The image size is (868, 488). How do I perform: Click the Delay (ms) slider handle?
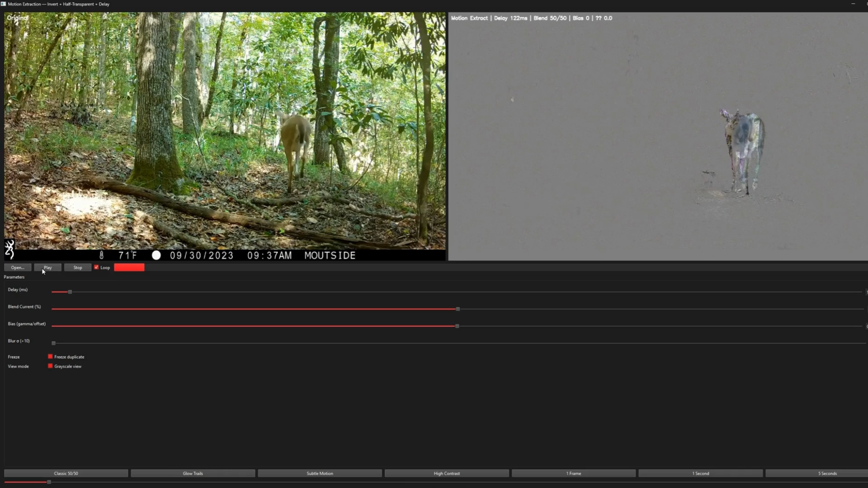[70, 292]
